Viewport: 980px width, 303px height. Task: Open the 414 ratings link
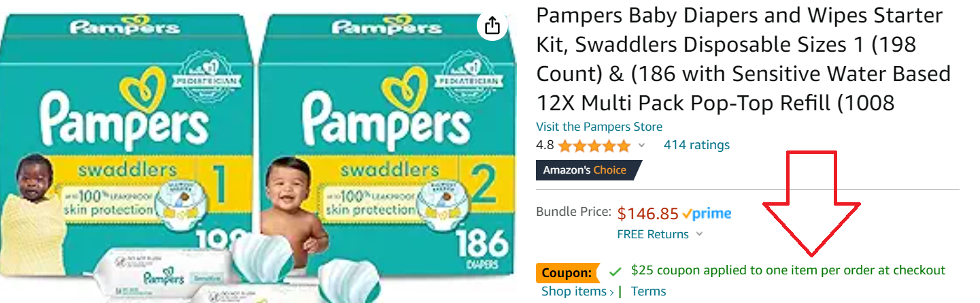[696, 145]
